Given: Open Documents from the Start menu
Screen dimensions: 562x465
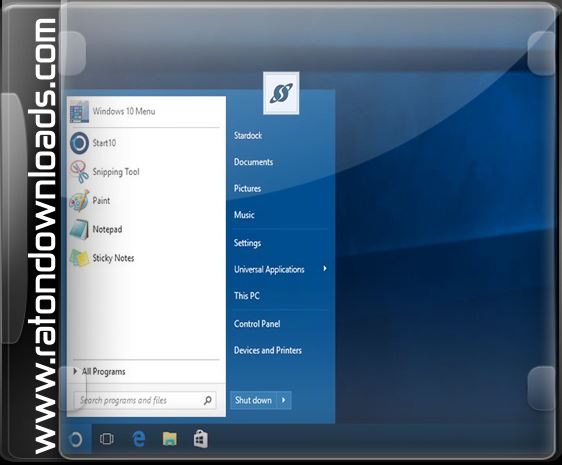Looking at the screenshot, I should [253, 162].
